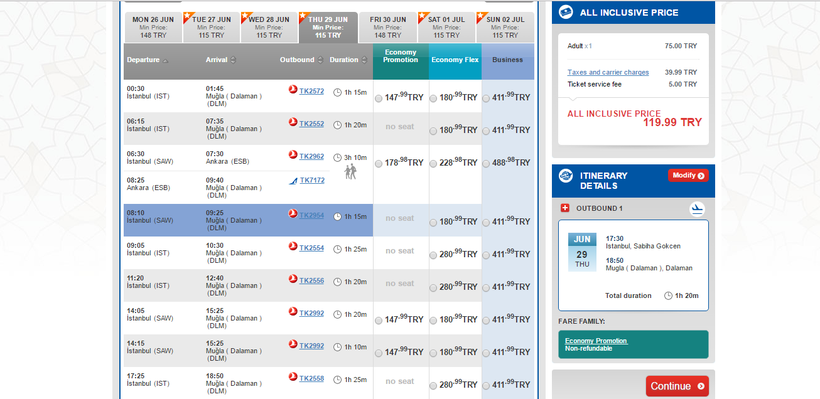Click the AnadoluJet icon beside TK7172
Screen dimensions: 820x399
pos(293,181)
